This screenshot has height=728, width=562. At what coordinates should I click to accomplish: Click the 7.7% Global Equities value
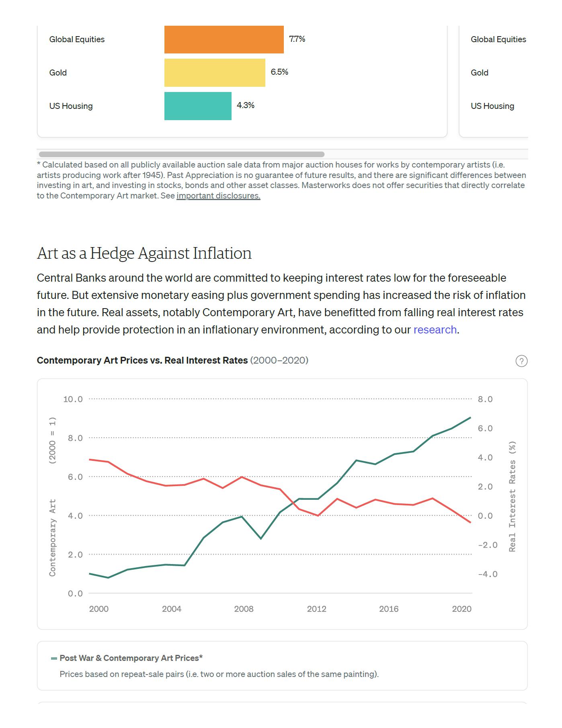click(297, 39)
